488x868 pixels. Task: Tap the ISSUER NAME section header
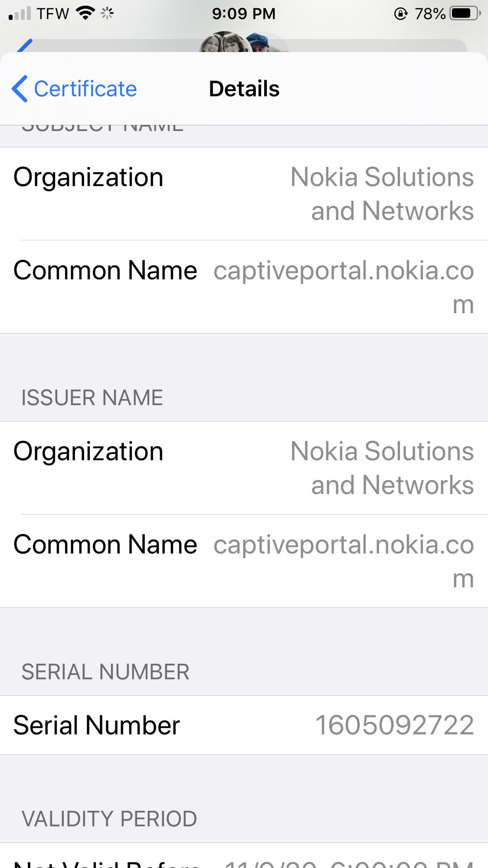coord(92,398)
